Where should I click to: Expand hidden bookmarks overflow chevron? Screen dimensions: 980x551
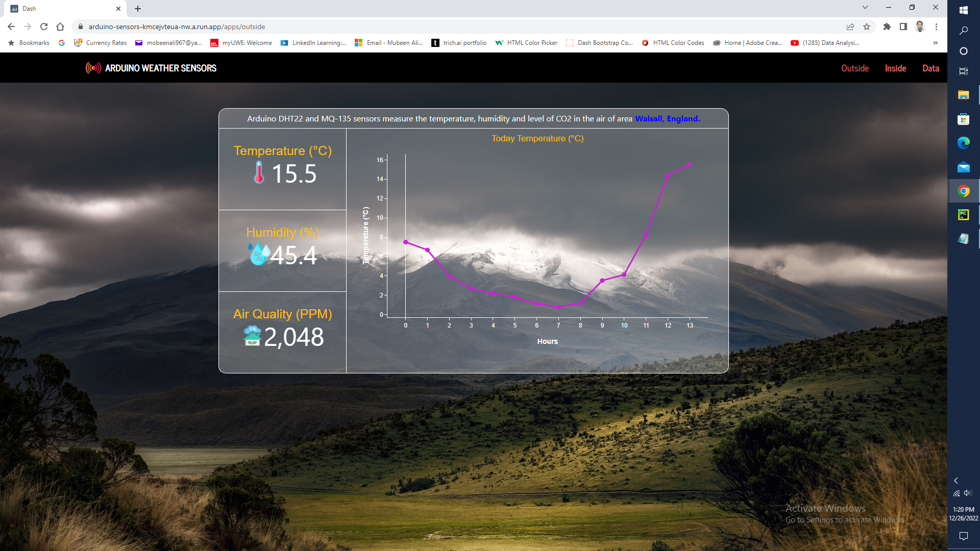[x=935, y=43]
